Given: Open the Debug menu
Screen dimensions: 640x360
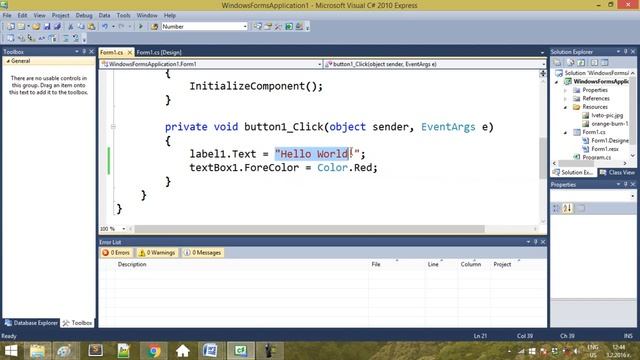Looking at the screenshot, I should [84, 15].
